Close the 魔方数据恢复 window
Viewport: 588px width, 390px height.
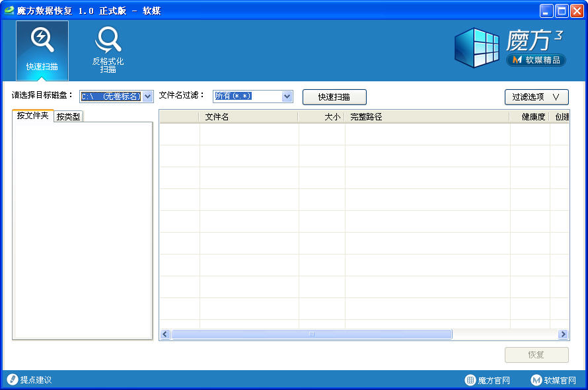(x=577, y=11)
